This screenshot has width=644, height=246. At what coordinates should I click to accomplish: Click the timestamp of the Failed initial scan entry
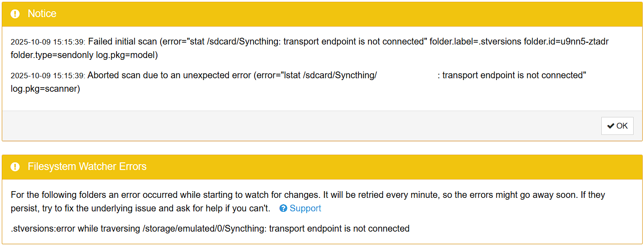pos(48,42)
